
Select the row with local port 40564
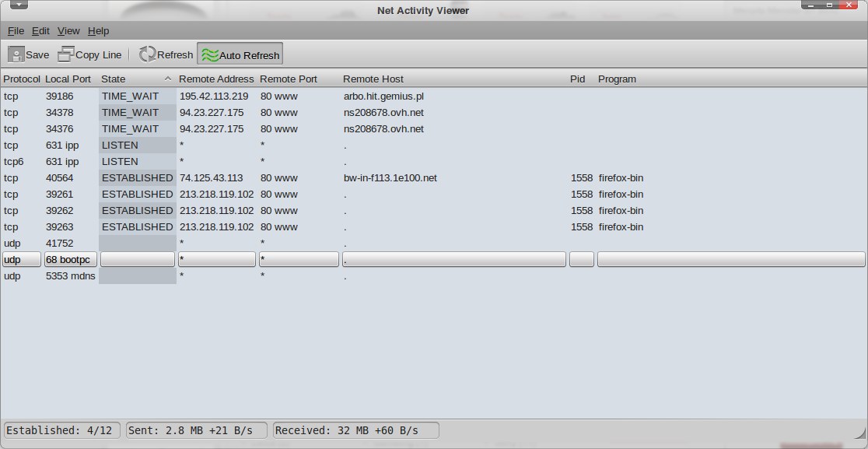[434, 177]
